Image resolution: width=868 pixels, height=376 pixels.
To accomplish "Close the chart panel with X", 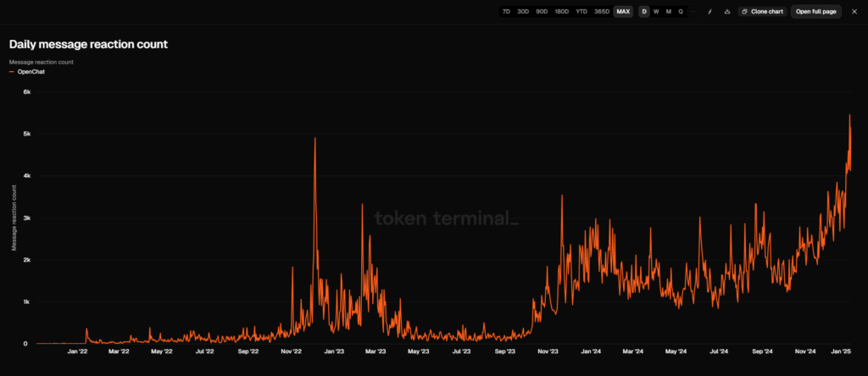I will coord(854,12).
